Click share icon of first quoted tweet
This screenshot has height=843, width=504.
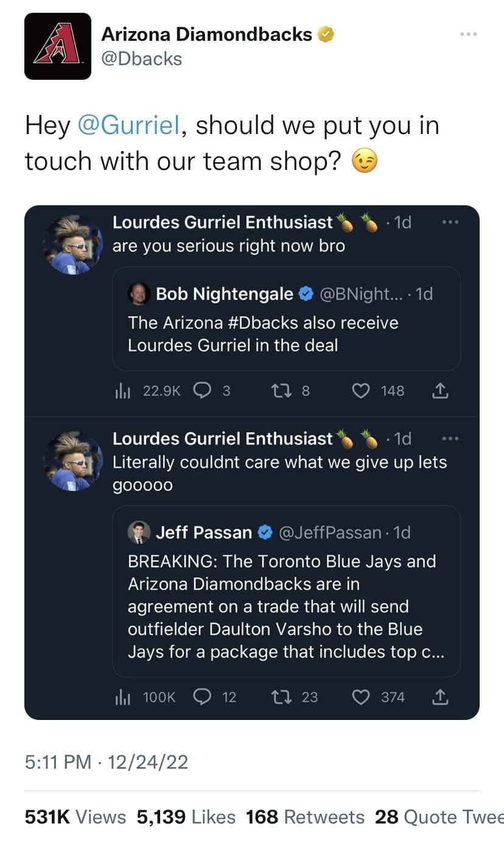click(x=440, y=392)
